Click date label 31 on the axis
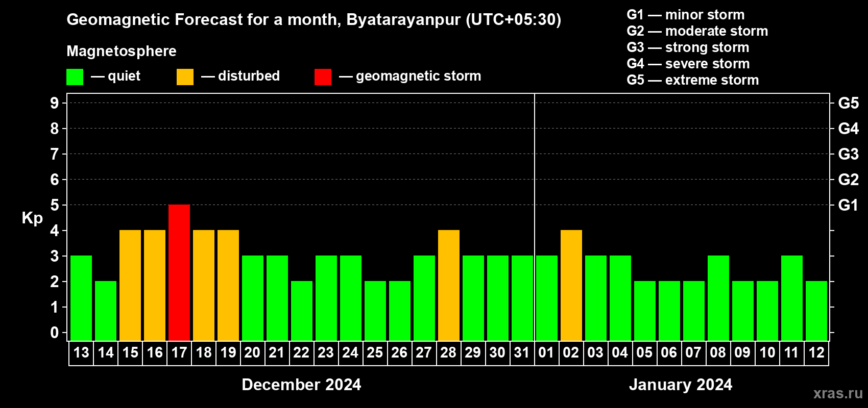868x408 pixels. coord(522,352)
